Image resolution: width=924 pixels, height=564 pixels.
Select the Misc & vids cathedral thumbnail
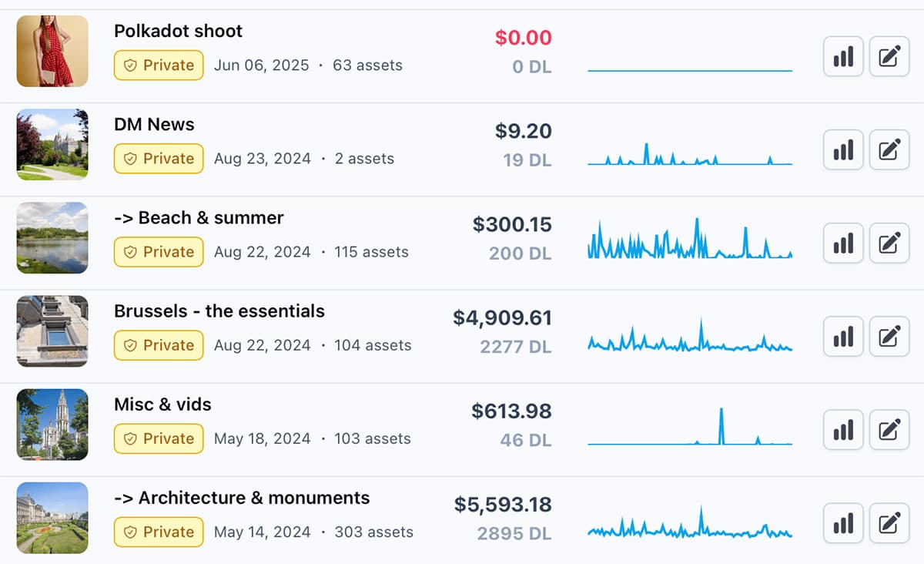pyautogui.click(x=52, y=425)
